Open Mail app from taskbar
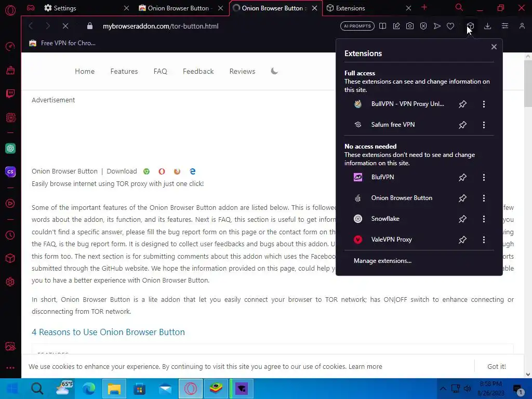532x399 pixels. tap(165, 389)
